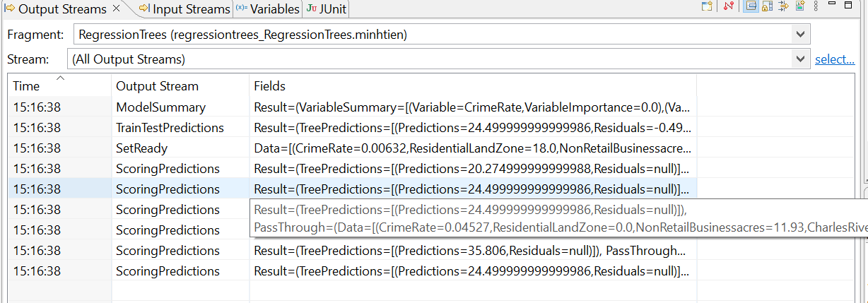Click the Output Stream column header
The height and width of the screenshot is (303, 868).
point(157,86)
